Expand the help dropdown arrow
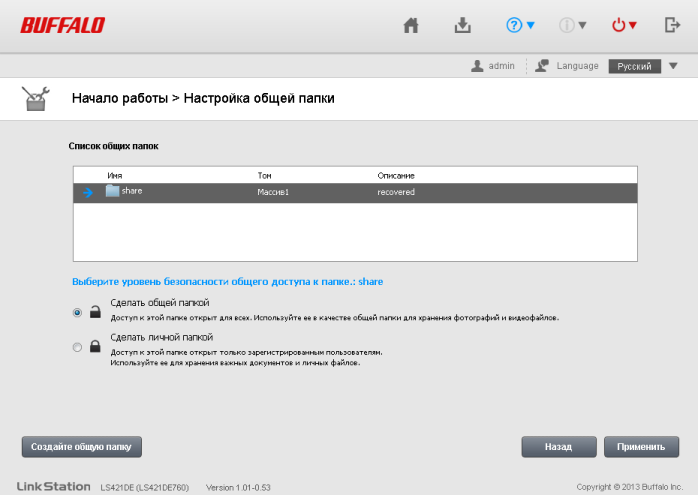The image size is (698, 495). 531,25
